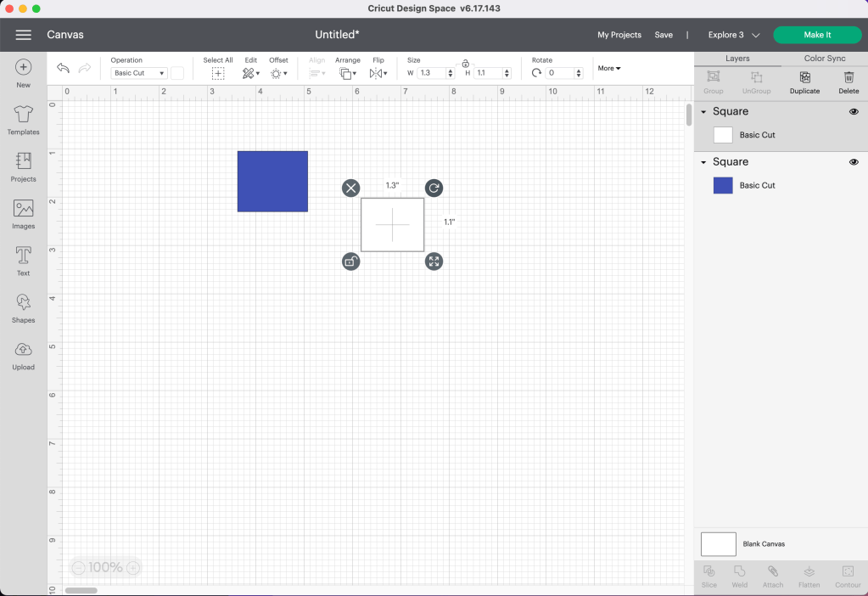Click the Undo arrow
This screenshot has width=868, height=596.
[x=63, y=69]
